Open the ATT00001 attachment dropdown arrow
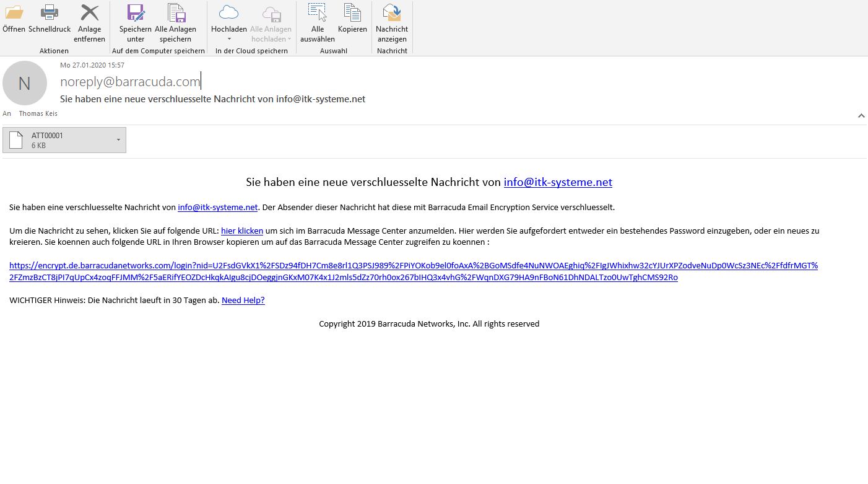 [x=119, y=140]
